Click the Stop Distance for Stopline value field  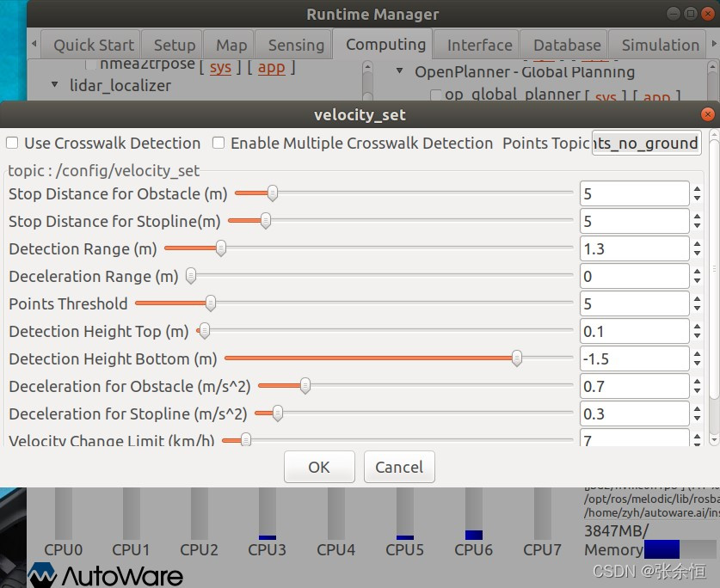[634, 221]
